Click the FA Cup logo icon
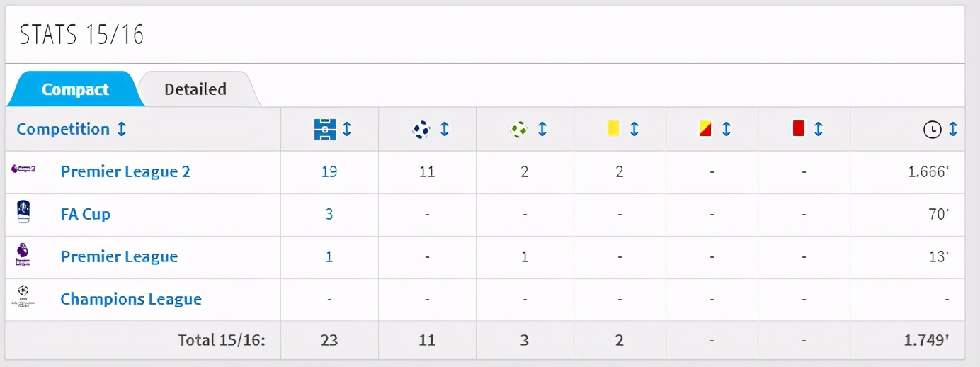The height and width of the screenshot is (367, 980). [23, 213]
